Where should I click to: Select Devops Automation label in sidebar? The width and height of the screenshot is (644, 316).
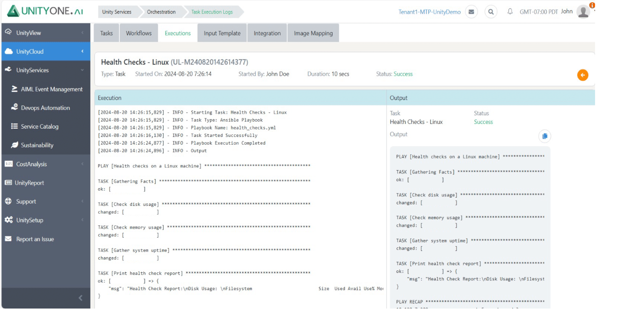45,108
